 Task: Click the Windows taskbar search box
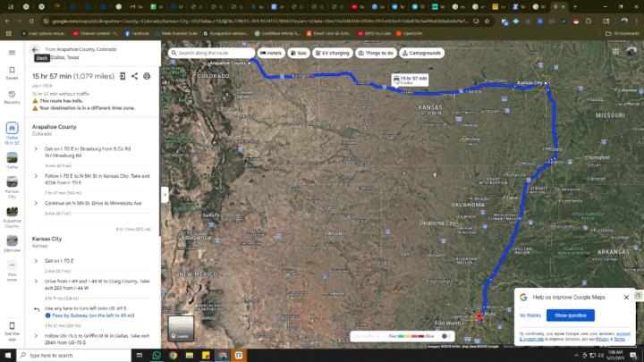pos(74,355)
